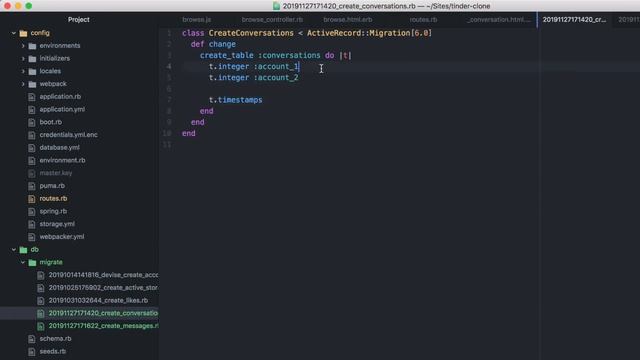Open storage.yml file
This screenshot has height=360, width=640.
[57, 224]
